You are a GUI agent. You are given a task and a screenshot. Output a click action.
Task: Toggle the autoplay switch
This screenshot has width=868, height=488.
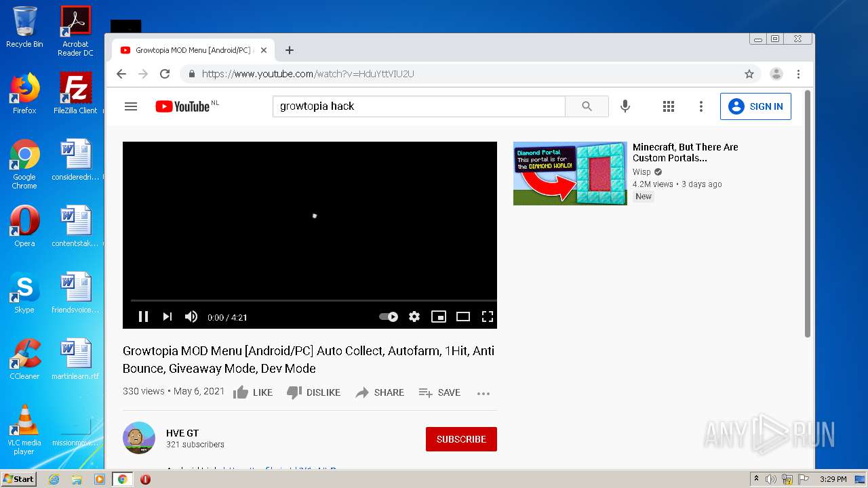click(x=389, y=317)
